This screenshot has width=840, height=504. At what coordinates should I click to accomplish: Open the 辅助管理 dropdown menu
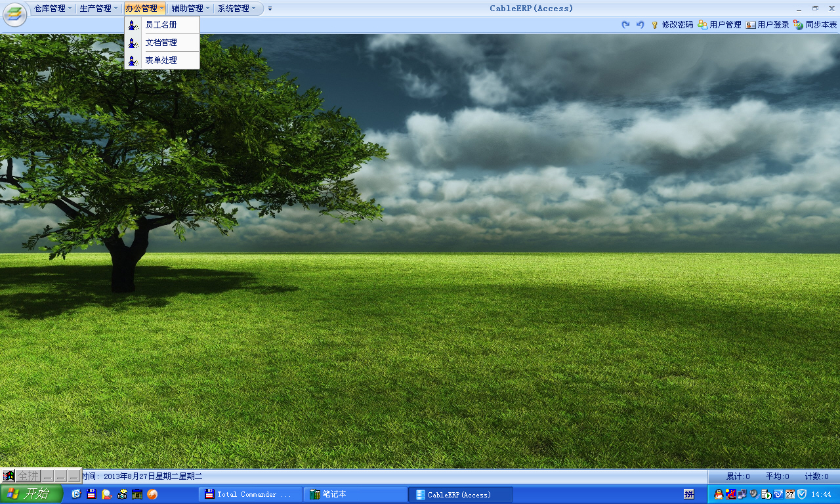pyautogui.click(x=191, y=9)
